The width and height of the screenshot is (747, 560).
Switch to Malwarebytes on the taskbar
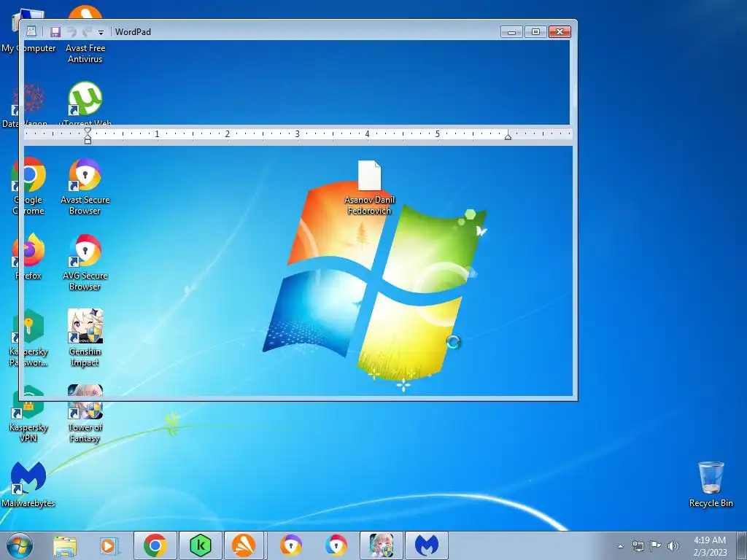tap(426, 545)
